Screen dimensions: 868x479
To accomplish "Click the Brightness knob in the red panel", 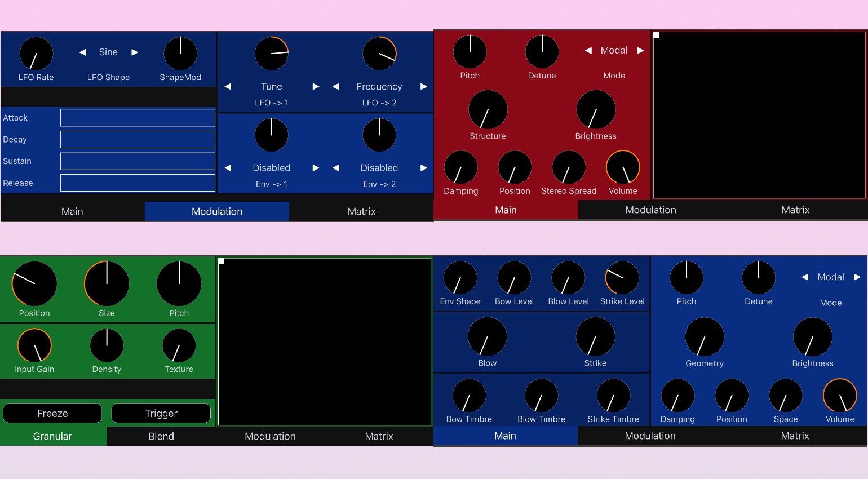I will coord(596,110).
